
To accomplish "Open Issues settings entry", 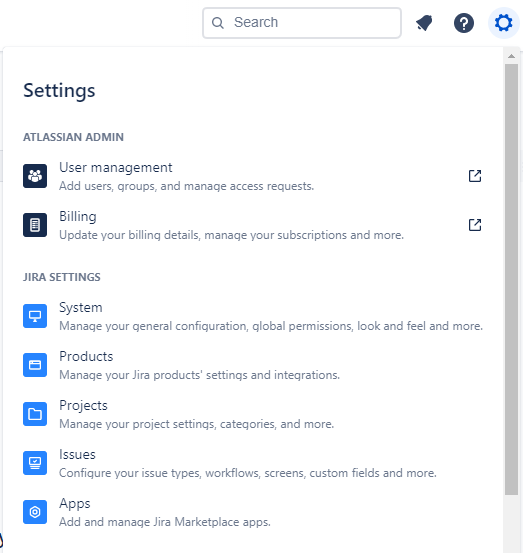I will 253,463.
